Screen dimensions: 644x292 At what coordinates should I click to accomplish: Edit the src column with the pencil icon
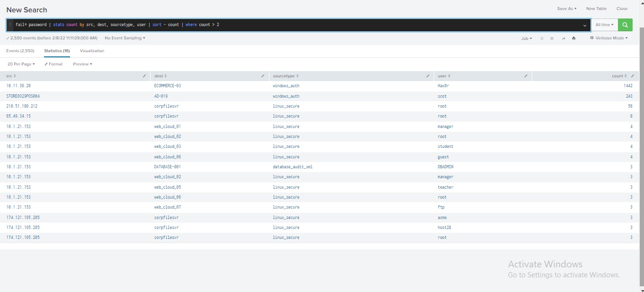pyautogui.click(x=144, y=76)
